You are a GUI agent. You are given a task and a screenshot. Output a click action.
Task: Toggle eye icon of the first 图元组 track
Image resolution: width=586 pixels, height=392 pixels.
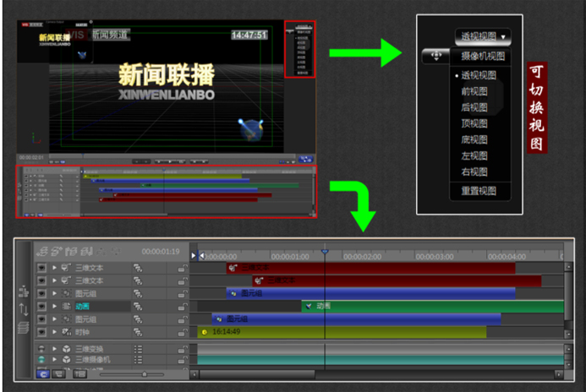pos(41,293)
